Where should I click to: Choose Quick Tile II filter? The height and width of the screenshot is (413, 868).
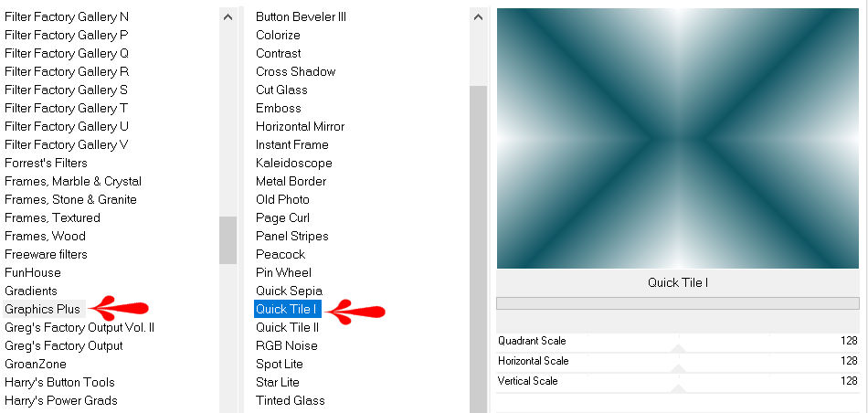coord(287,327)
